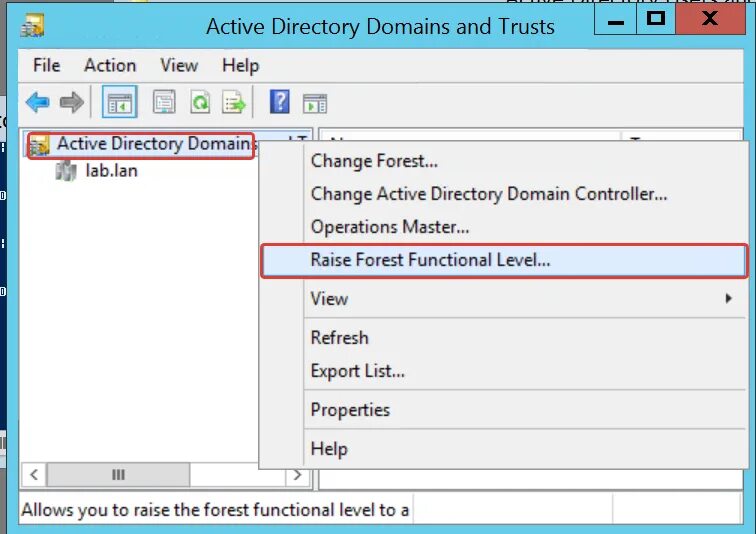Select Change Active Directory Domain Controller...
The image size is (756, 534).
tap(503, 194)
